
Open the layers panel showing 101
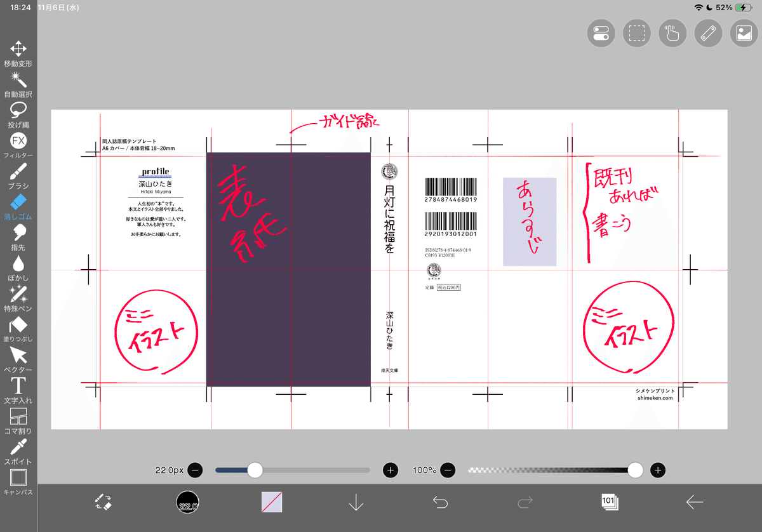610,502
